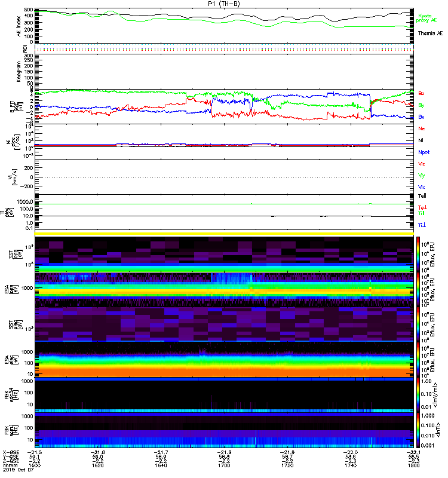Screen dimensions: 448x478
Task: Select the blue Bx legend entry
Action: [x=422, y=117]
